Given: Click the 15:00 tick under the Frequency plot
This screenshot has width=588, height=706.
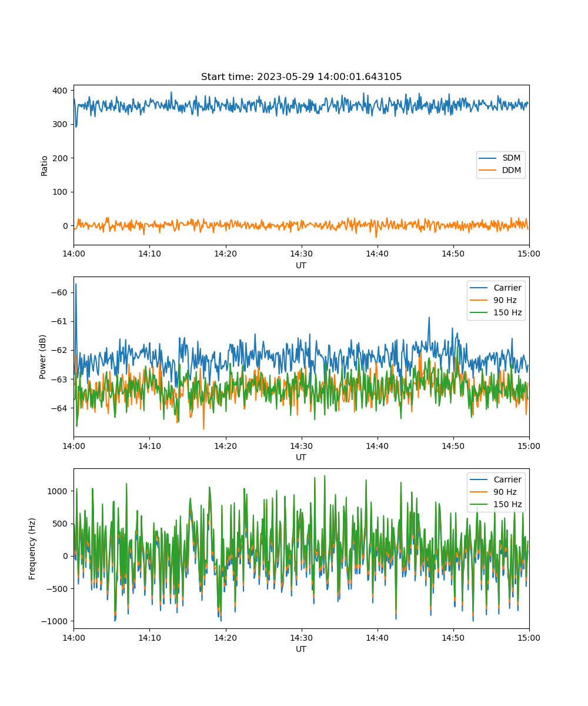Looking at the screenshot, I should [x=529, y=637].
